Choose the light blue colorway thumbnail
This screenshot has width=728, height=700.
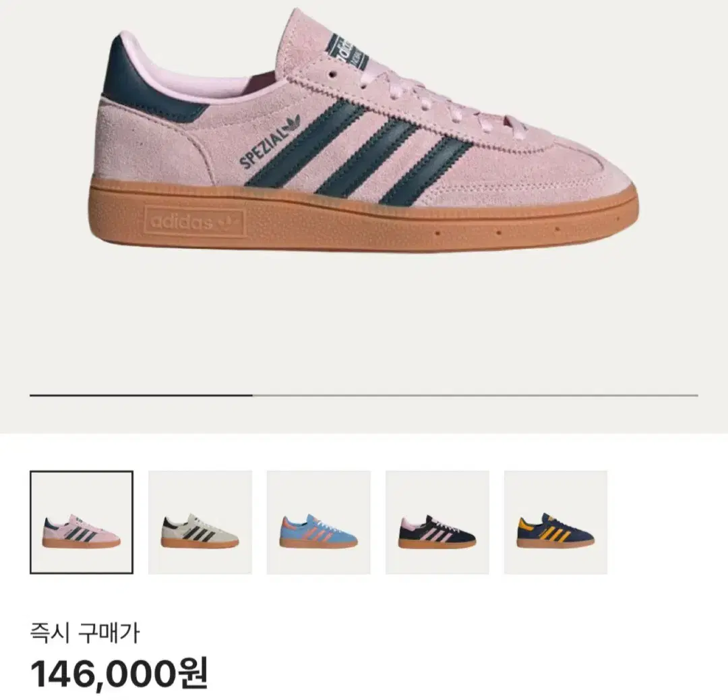pyautogui.click(x=318, y=522)
